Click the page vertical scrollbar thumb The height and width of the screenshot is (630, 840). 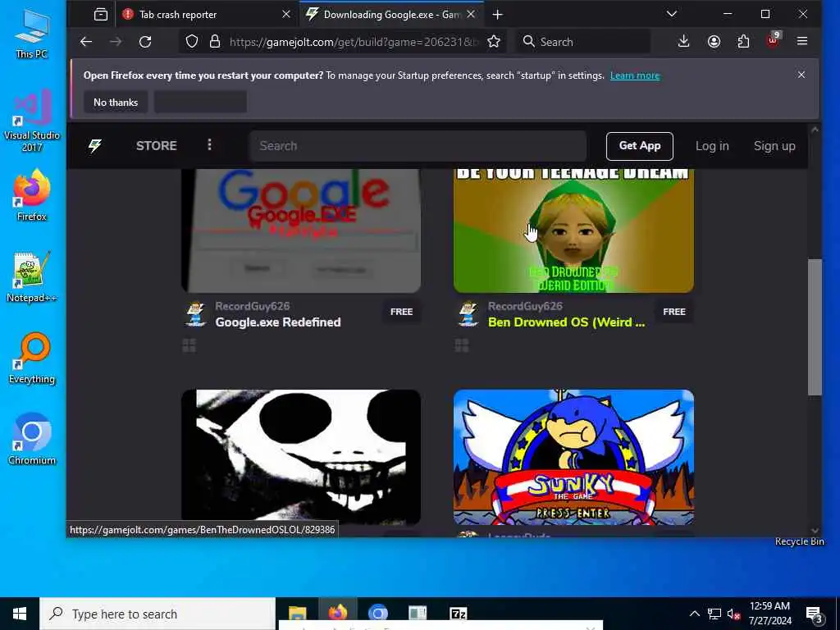coord(815,327)
